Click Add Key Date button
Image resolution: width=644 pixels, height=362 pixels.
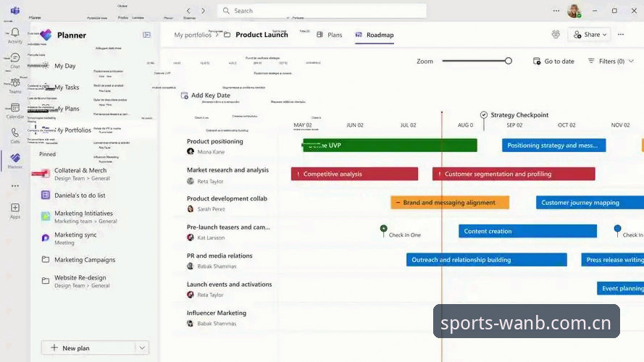click(205, 96)
